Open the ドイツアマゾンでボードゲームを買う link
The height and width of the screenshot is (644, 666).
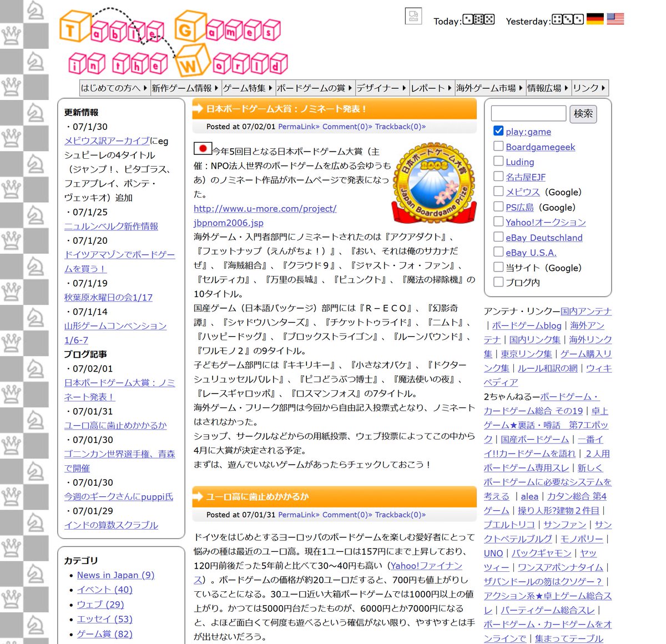[119, 261]
